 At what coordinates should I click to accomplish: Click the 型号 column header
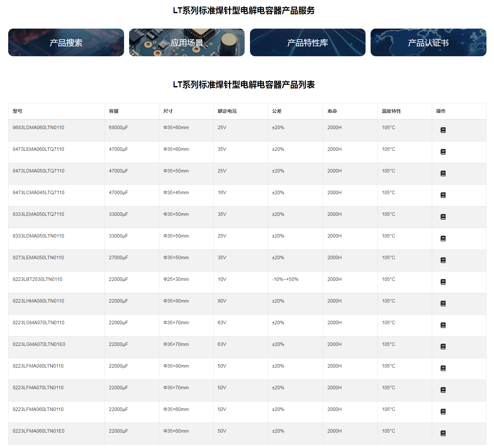pos(18,111)
